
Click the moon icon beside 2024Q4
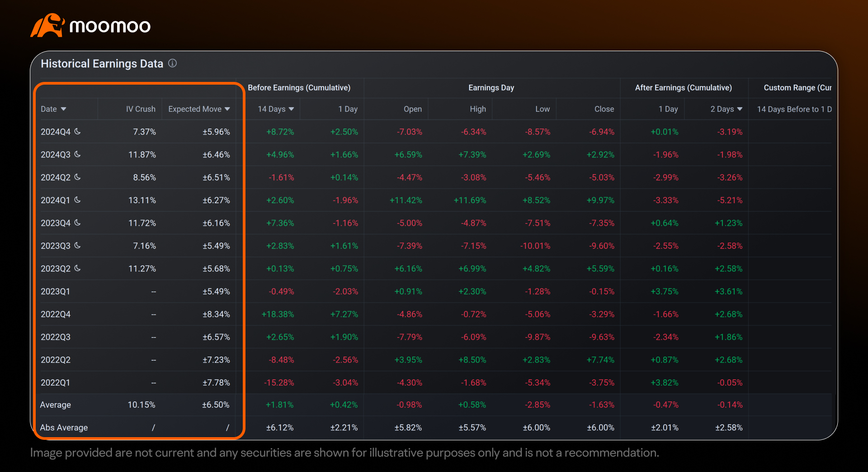(77, 131)
